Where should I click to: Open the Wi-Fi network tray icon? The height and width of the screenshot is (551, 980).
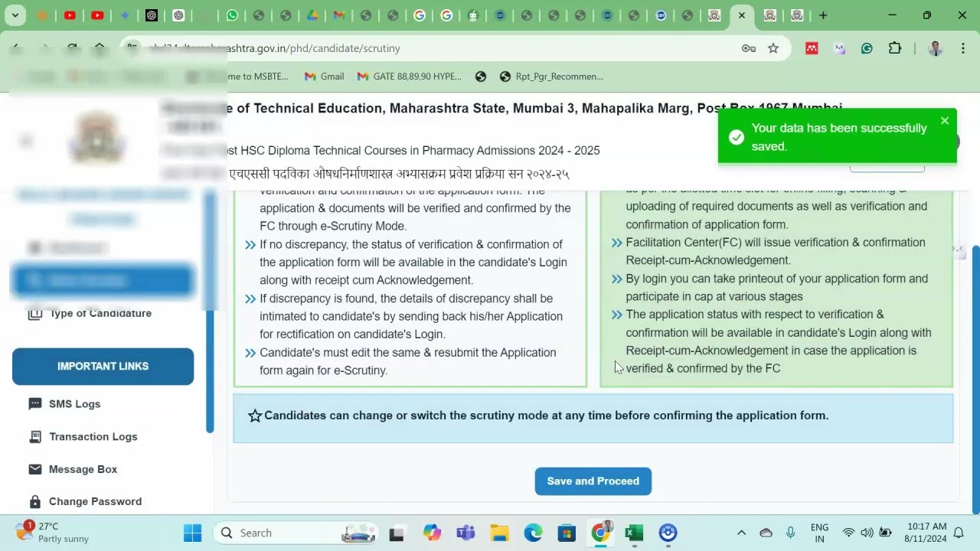(848, 533)
